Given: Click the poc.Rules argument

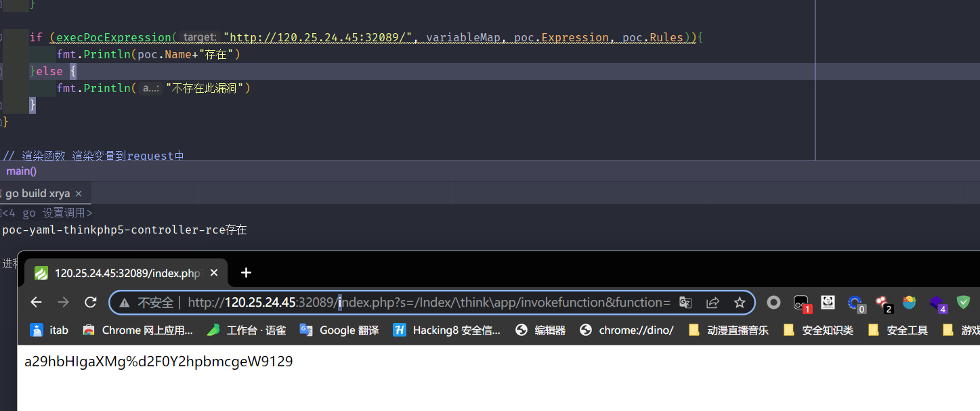Looking at the screenshot, I should pyautogui.click(x=653, y=37).
